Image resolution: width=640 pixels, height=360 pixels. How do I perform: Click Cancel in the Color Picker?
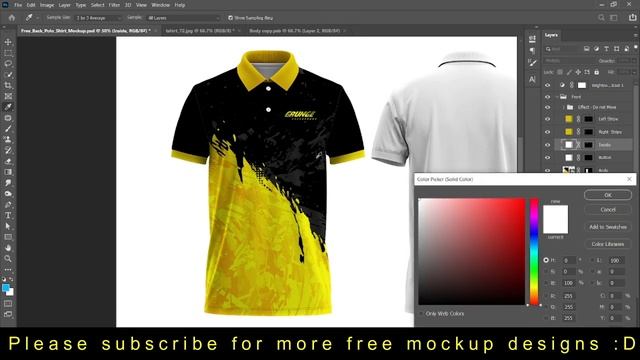coord(608,209)
